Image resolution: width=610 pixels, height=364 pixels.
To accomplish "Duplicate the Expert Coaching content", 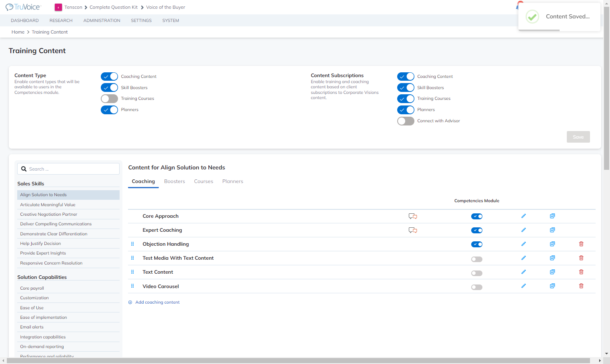I will pos(552,230).
